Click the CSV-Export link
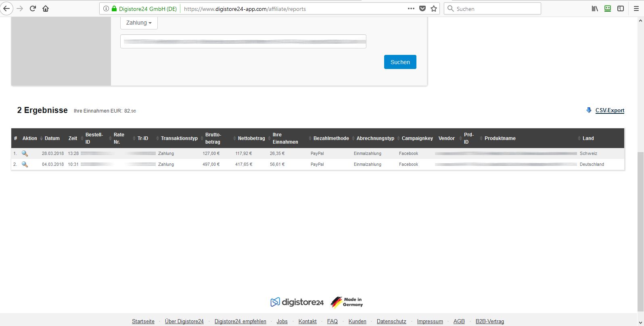The height and width of the screenshot is (326, 644). pos(610,111)
